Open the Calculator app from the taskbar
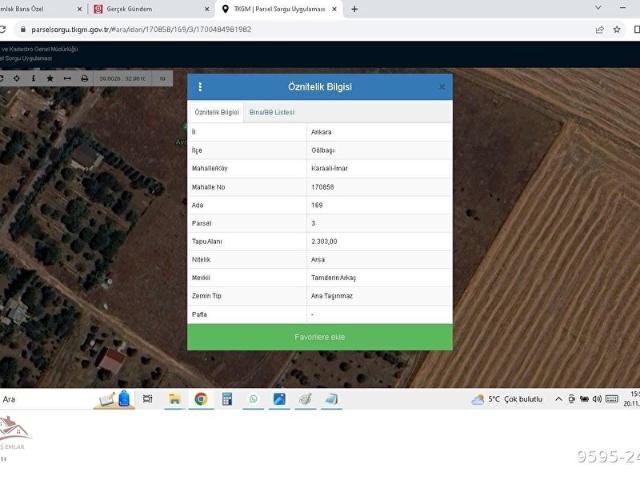Screen dimensions: 640x480 tap(227, 399)
